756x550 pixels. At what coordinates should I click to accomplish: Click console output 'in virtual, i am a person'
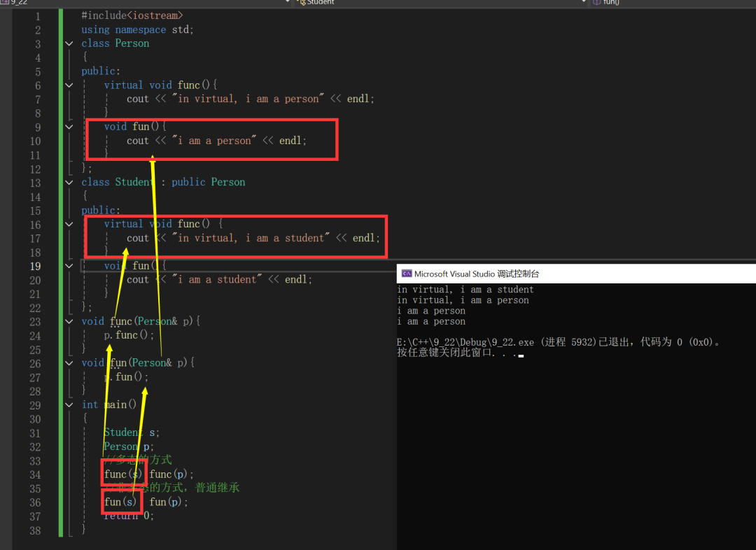463,300
